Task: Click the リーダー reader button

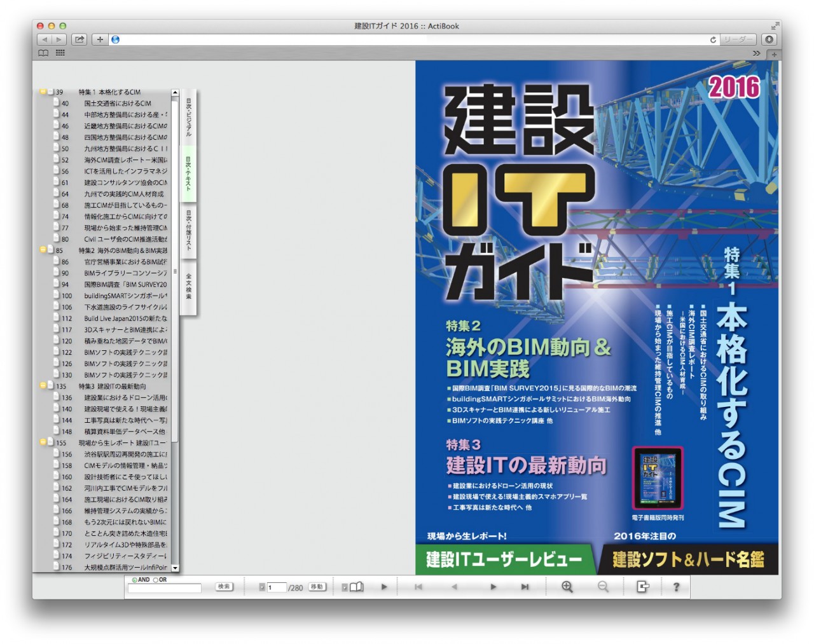Action: 738,39
